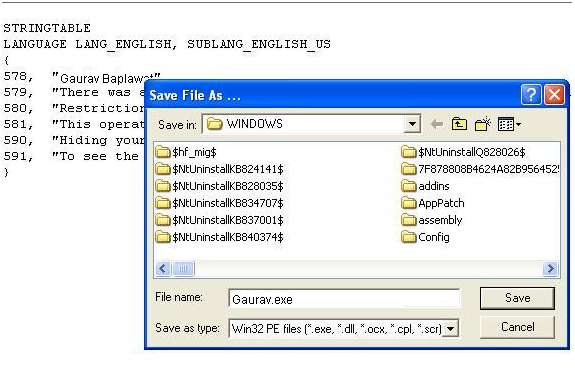Click string entry 579 "There was"
This screenshot has height=381, width=575.
pyautogui.click(x=73, y=92)
